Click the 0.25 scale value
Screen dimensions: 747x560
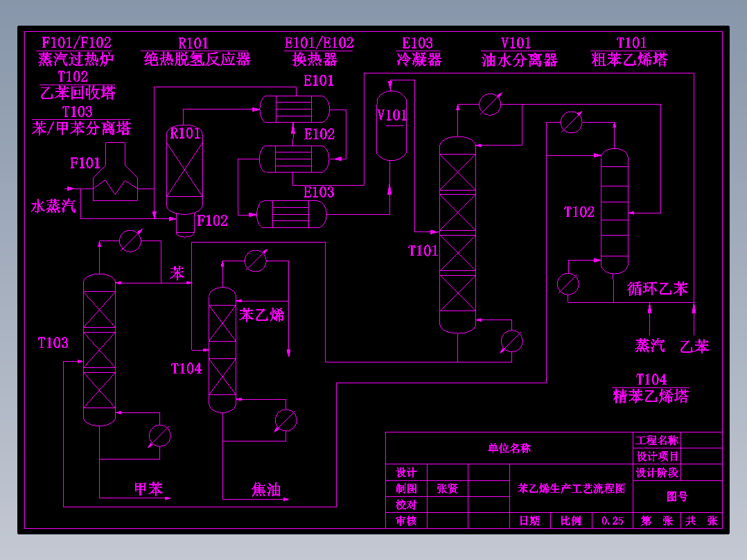[x=613, y=521]
